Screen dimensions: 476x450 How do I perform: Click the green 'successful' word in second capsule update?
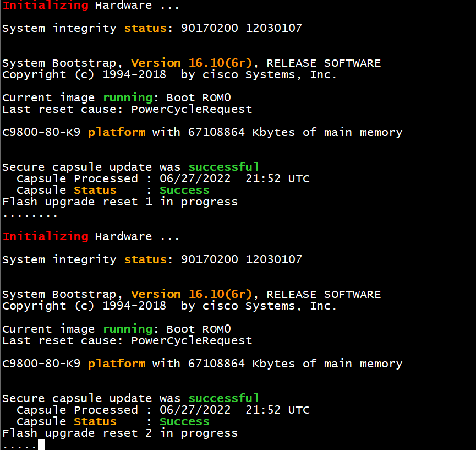coord(223,398)
